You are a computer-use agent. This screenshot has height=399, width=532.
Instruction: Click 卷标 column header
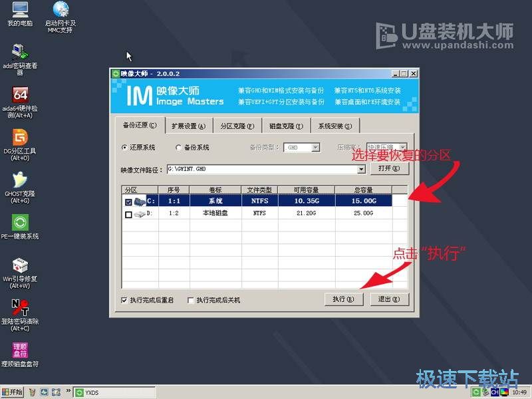click(215, 190)
